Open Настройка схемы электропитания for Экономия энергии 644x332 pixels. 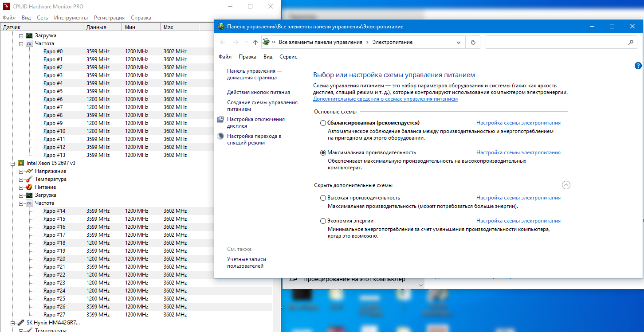518,221
